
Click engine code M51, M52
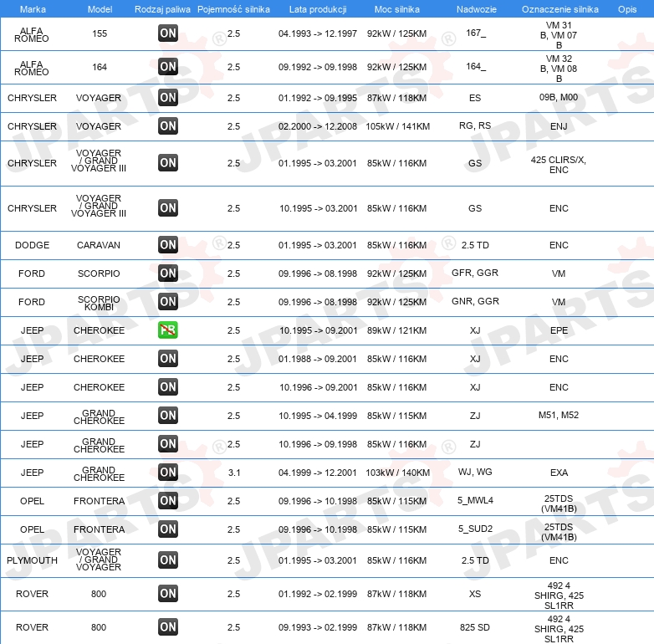coord(559,415)
